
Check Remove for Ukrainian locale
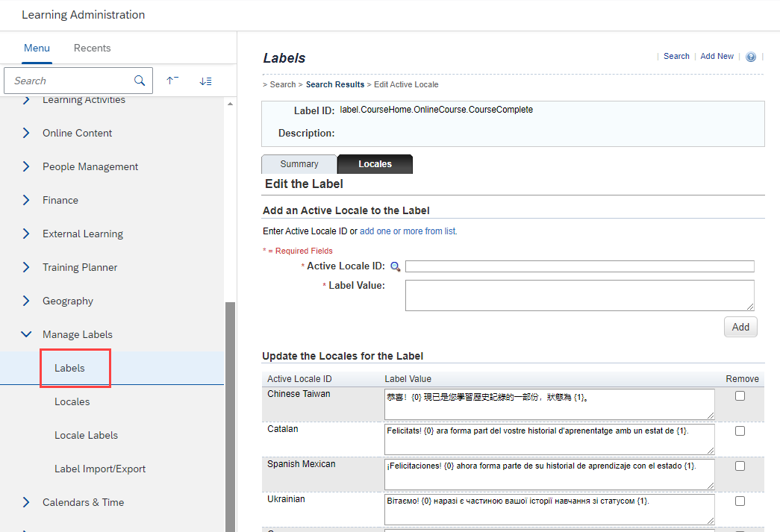[x=740, y=501]
